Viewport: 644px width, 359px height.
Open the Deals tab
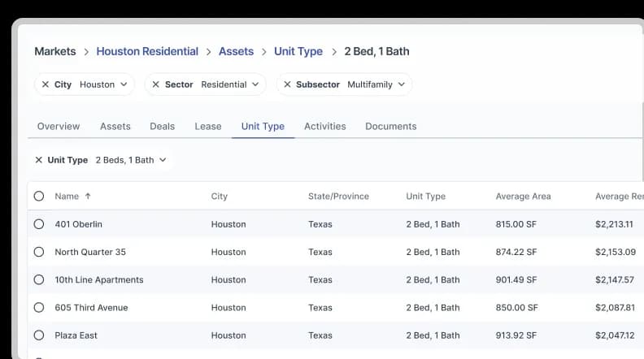click(163, 127)
